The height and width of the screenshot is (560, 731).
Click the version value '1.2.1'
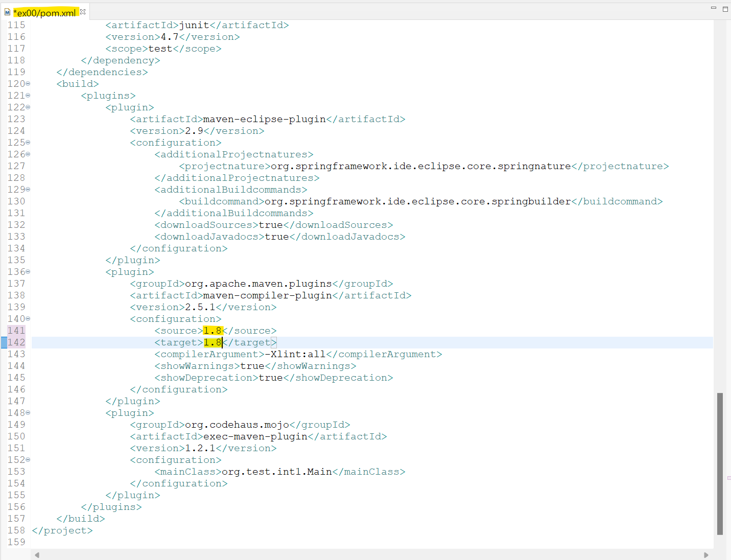(x=200, y=448)
